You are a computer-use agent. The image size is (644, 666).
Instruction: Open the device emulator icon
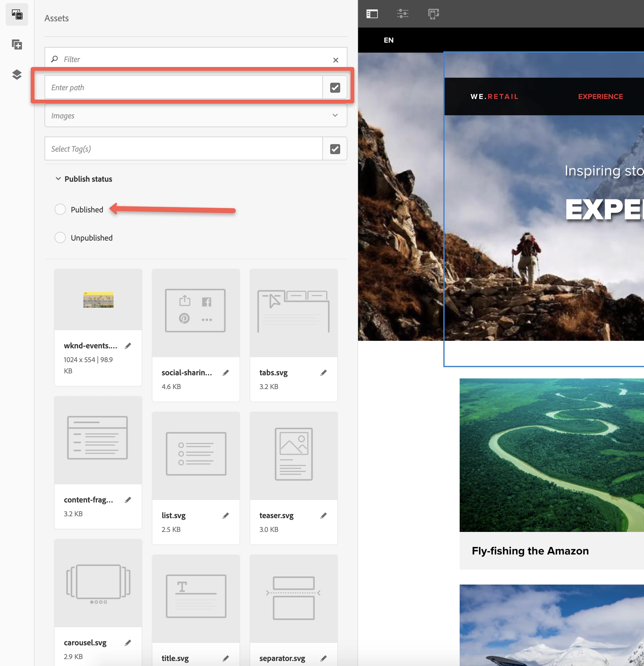point(433,14)
